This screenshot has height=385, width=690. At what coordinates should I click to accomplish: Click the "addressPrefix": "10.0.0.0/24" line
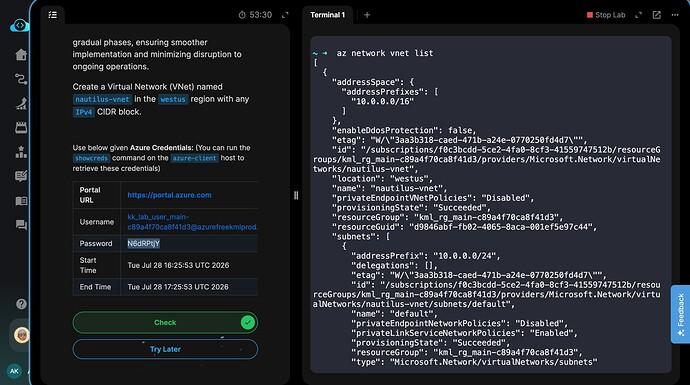tap(426, 256)
